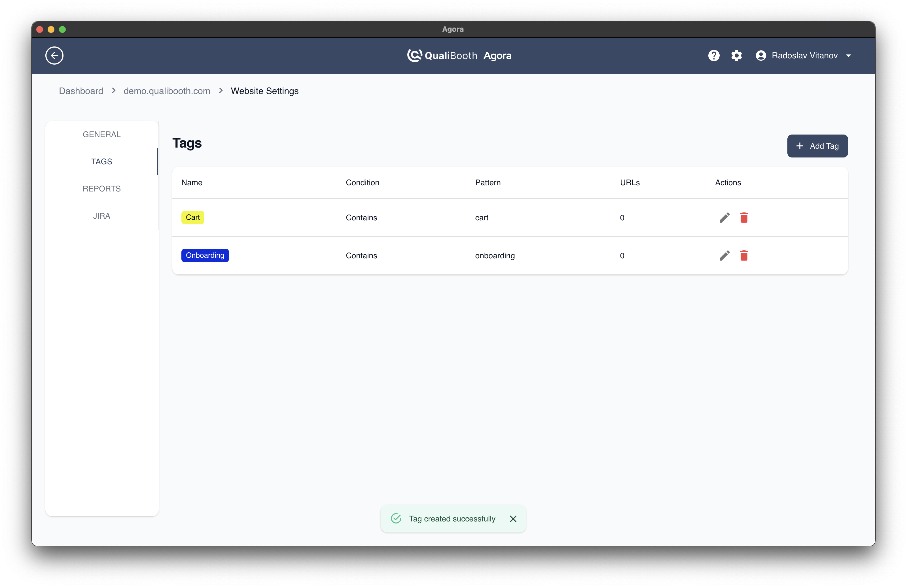The width and height of the screenshot is (907, 588).
Task: Click the blue Onboarding tag chip
Action: [205, 255]
